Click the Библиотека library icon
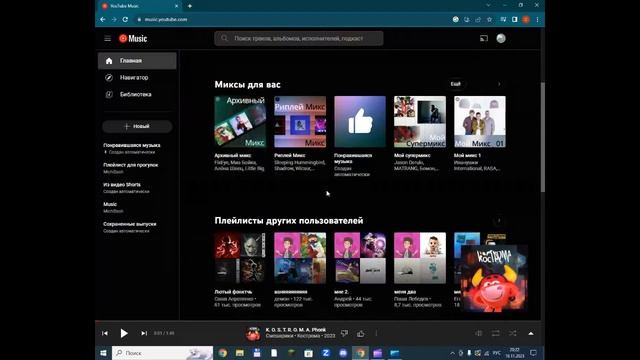Screen dimensions: 640x360 pyautogui.click(x=109, y=94)
